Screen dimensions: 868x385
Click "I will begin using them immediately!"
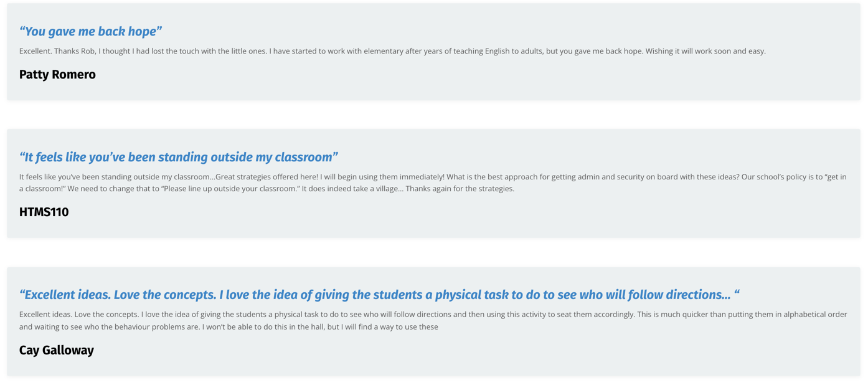point(382,177)
